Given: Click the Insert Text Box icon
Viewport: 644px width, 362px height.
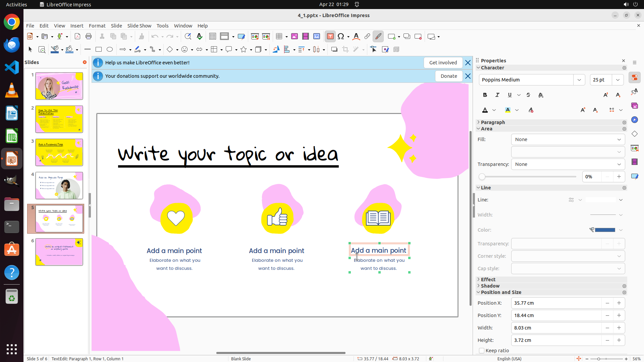Looking at the screenshot, I should click(330, 37).
